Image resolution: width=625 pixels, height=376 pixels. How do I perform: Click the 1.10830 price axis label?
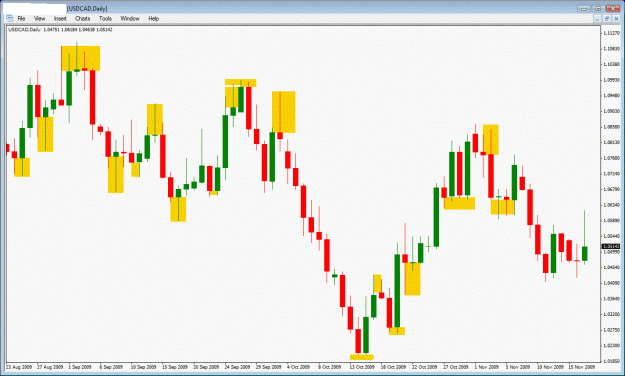point(612,49)
